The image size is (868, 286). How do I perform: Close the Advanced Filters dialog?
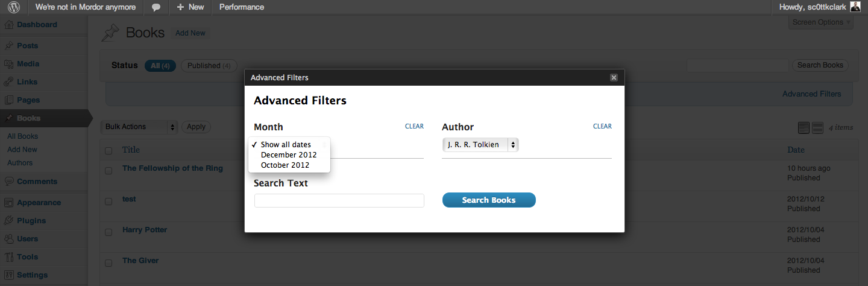pos(614,78)
